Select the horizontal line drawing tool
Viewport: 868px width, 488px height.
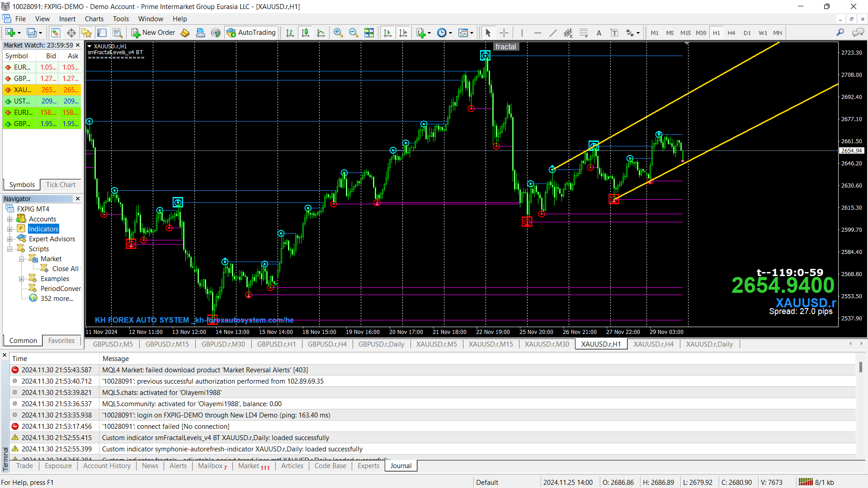[x=538, y=33]
